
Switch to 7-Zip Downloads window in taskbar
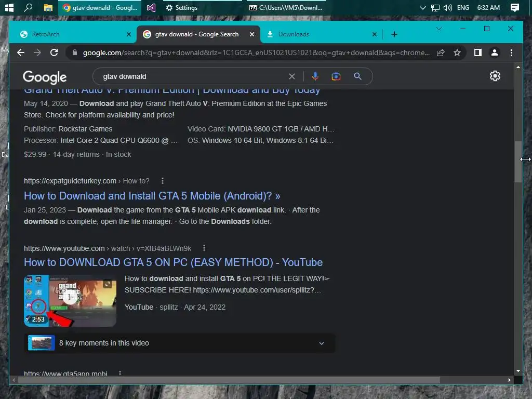[x=285, y=7]
